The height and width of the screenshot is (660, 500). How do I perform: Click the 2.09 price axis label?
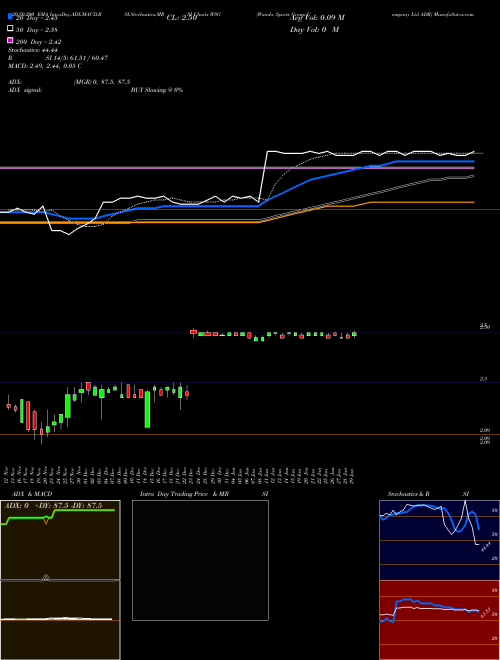click(484, 430)
